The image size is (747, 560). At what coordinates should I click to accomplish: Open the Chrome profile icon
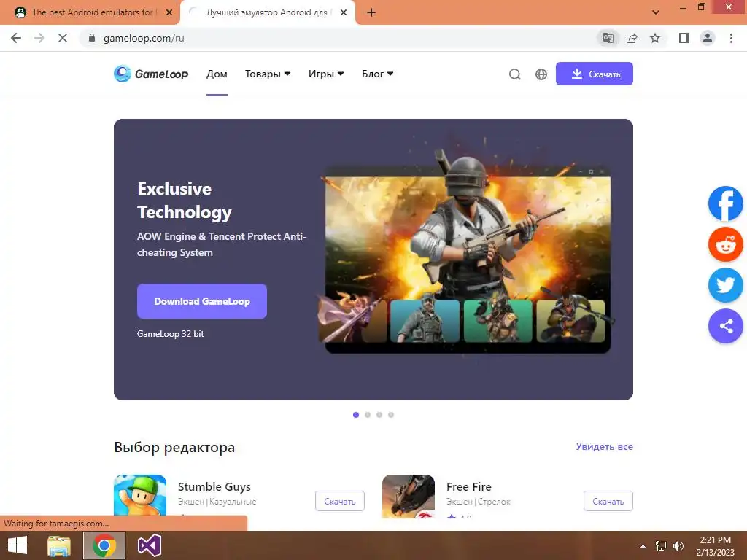click(x=708, y=38)
